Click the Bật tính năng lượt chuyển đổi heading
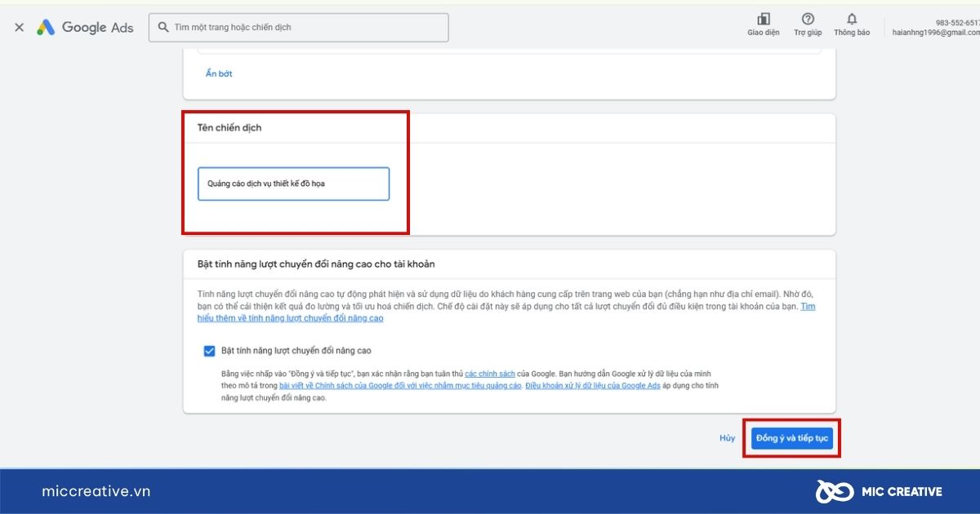980x514 pixels. point(316,264)
